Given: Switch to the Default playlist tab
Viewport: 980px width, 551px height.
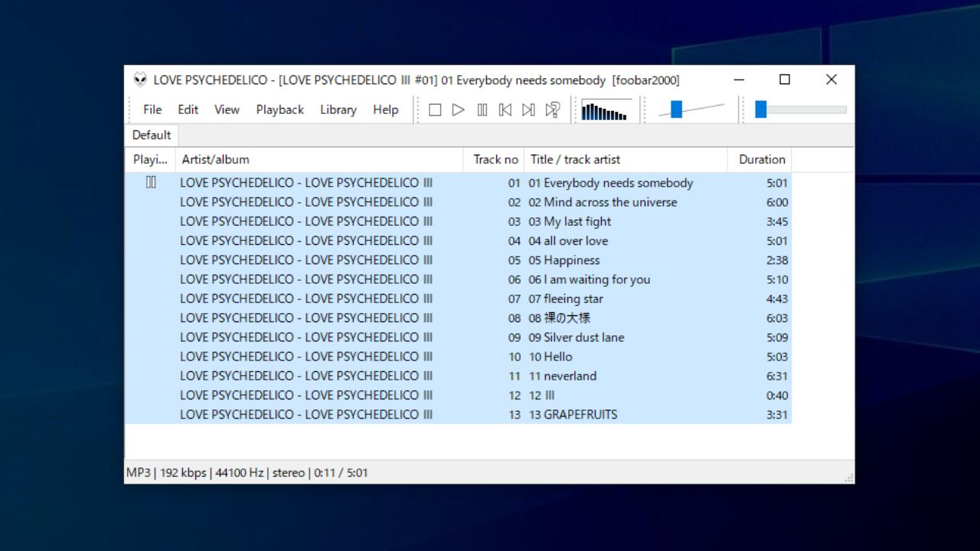Looking at the screenshot, I should (x=151, y=135).
